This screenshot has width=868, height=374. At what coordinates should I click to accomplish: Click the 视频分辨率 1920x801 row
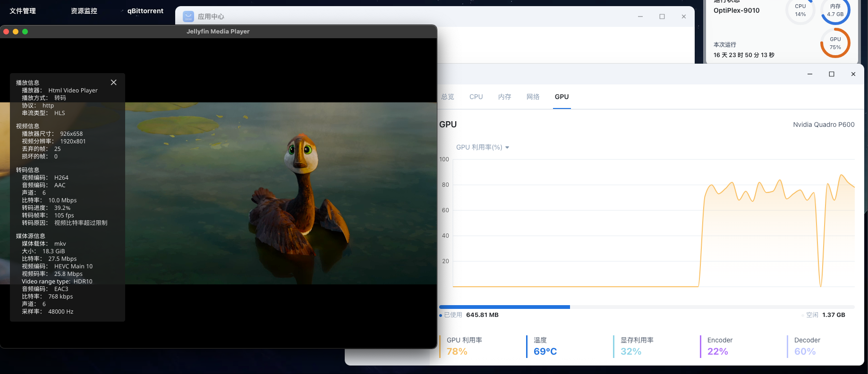coord(54,141)
